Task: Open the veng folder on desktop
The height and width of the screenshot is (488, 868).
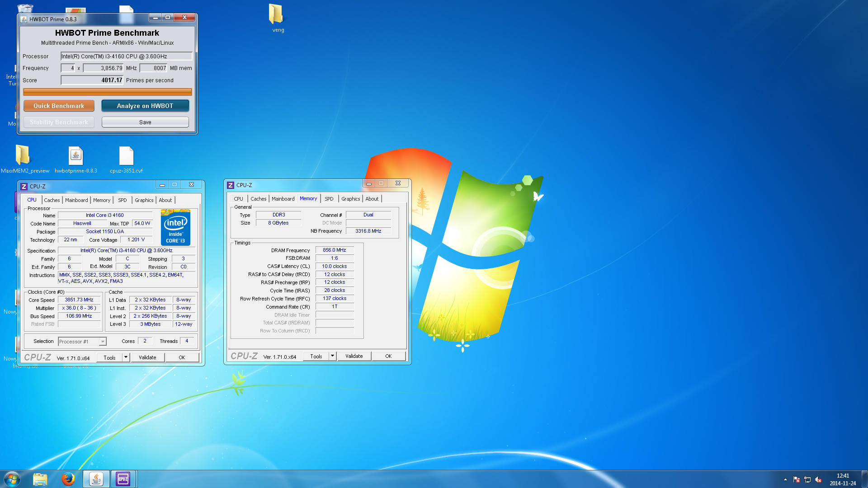Action: pyautogui.click(x=276, y=14)
